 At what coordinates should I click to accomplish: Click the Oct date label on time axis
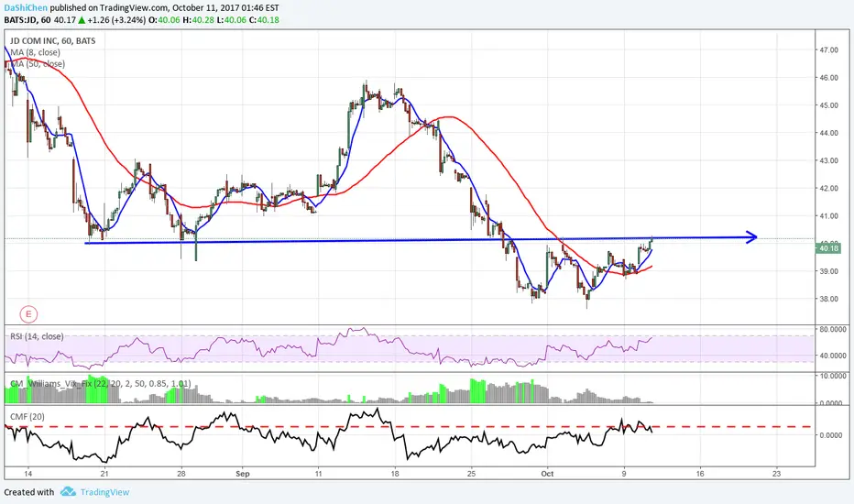click(x=547, y=474)
